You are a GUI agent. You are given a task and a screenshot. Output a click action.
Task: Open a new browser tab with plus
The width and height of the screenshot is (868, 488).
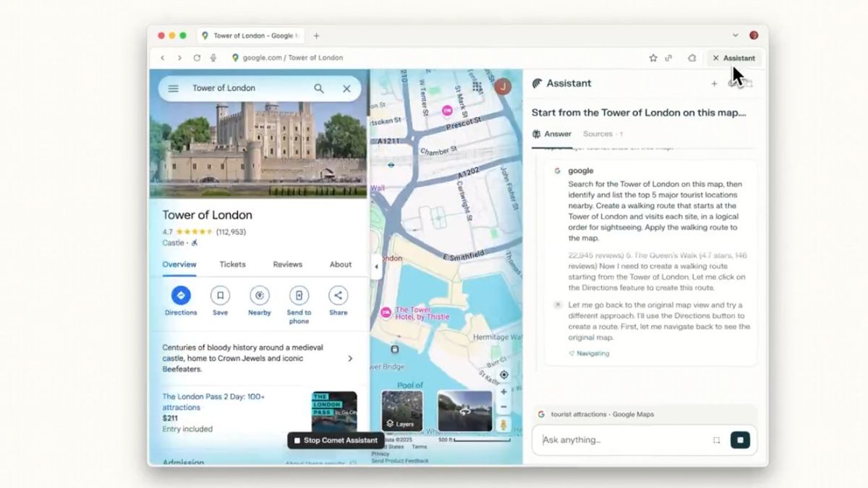point(316,35)
